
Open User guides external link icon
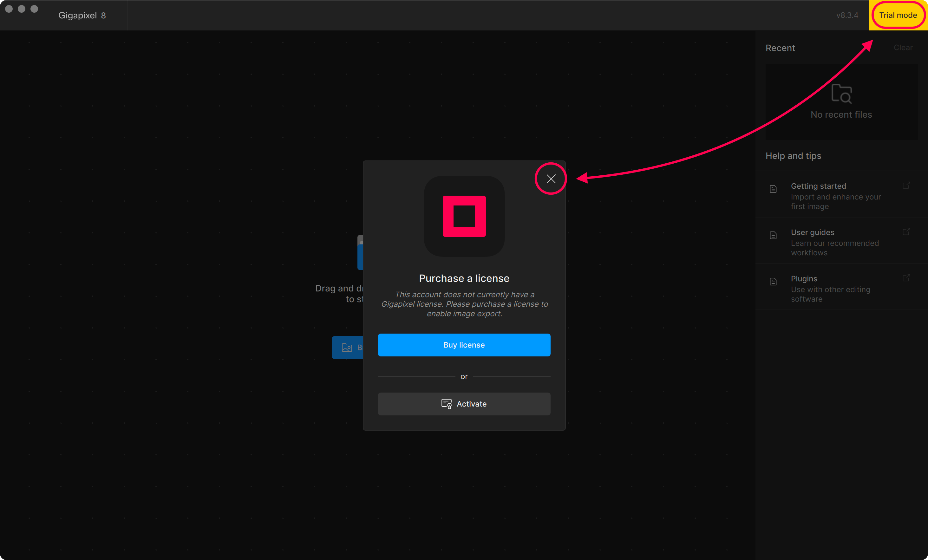(x=906, y=232)
